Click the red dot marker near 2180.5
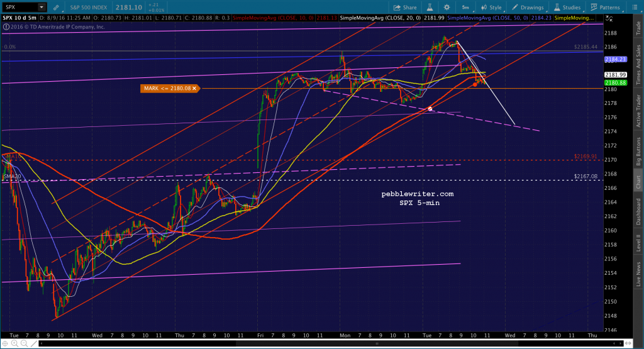644x349 pixels. point(475,84)
